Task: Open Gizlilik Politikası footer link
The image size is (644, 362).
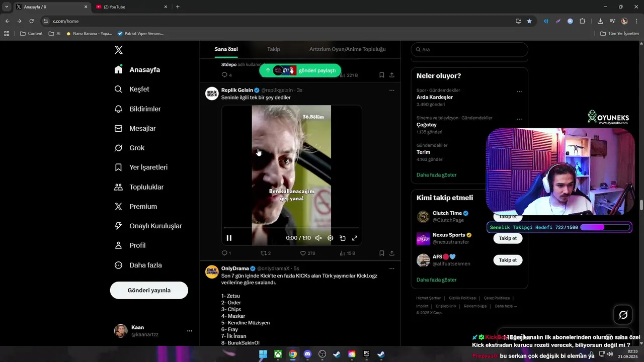Action: point(462,298)
